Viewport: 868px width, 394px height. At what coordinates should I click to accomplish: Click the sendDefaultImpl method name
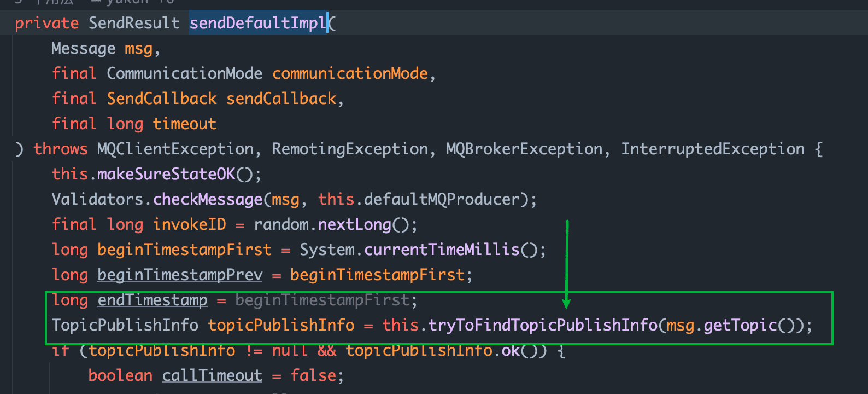[x=258, y=23]
